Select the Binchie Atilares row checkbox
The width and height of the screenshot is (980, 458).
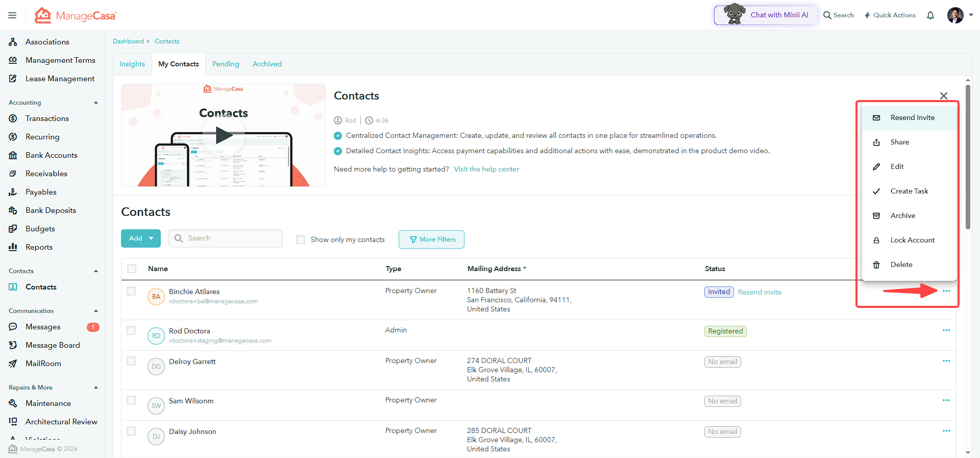(131, 291)
